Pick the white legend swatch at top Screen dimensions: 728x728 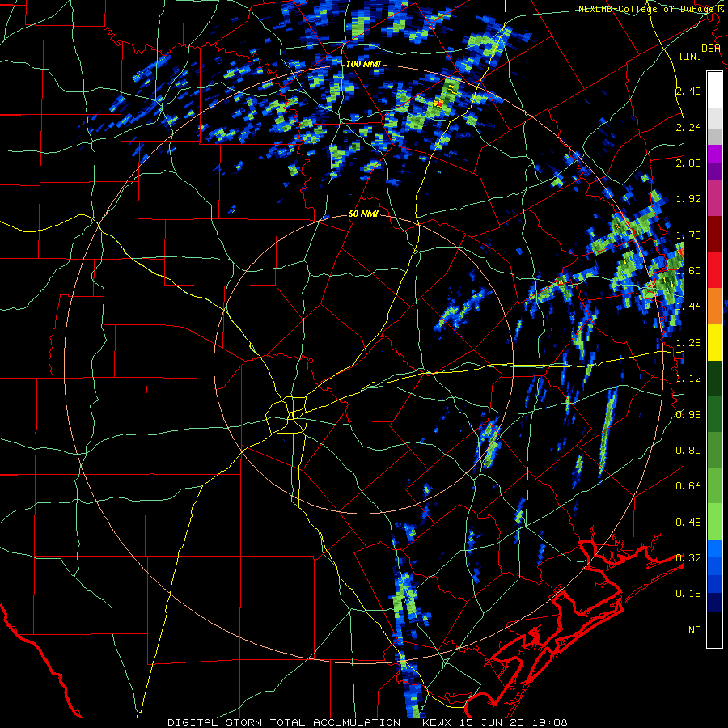(714, 90)
